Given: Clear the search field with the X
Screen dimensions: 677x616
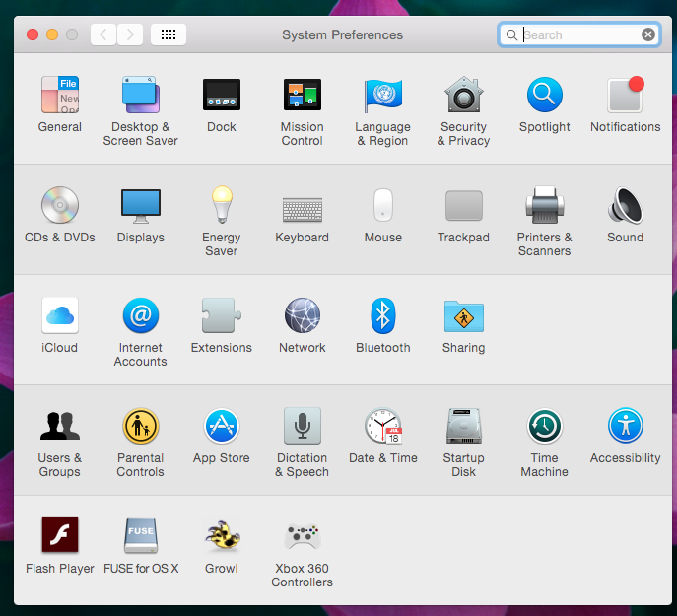Looking at the screenshot, I should click(x=648, y=34).
